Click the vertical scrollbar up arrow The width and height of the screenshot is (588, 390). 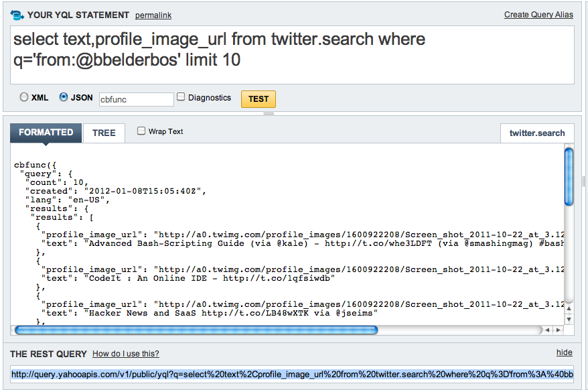point(569,308)
